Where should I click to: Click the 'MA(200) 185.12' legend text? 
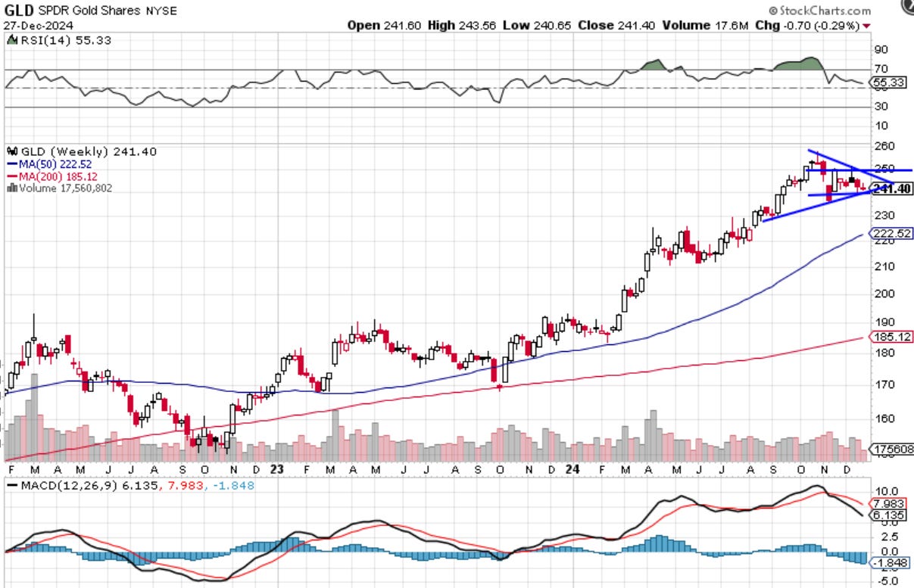point(57,176)
